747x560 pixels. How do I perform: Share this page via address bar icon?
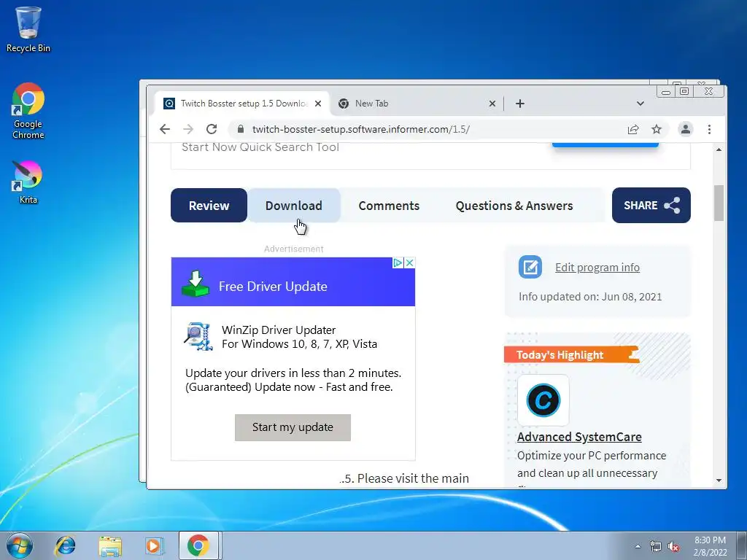[633, 129]
